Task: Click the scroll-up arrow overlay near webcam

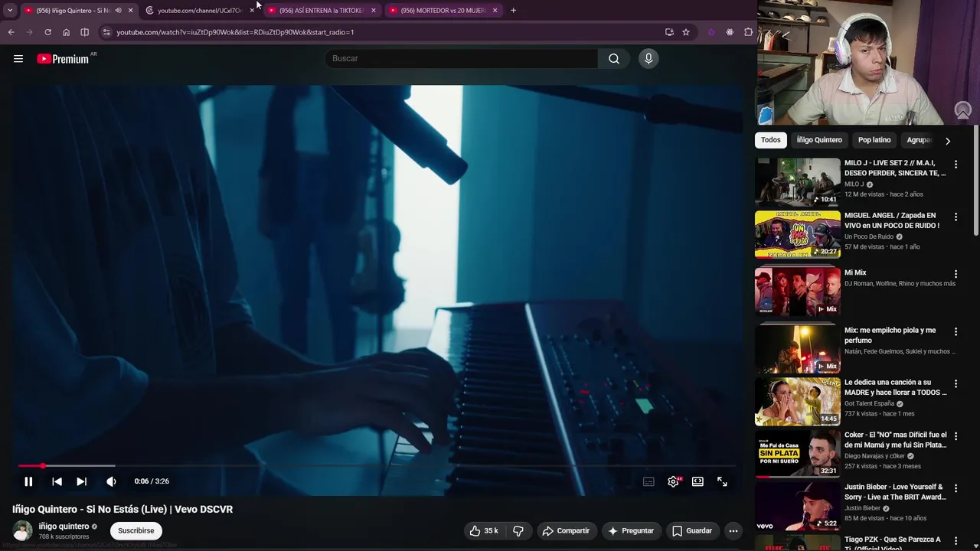Action: pos(963,111)
